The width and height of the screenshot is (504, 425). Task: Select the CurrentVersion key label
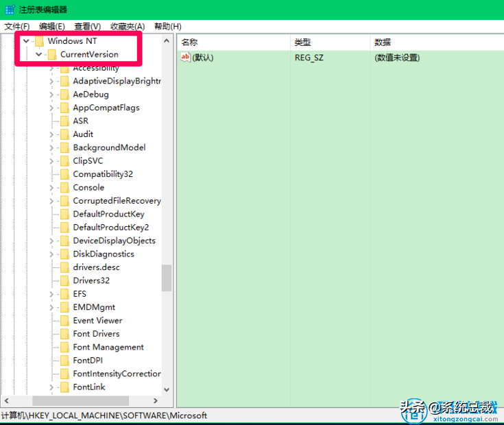point(89,54)
